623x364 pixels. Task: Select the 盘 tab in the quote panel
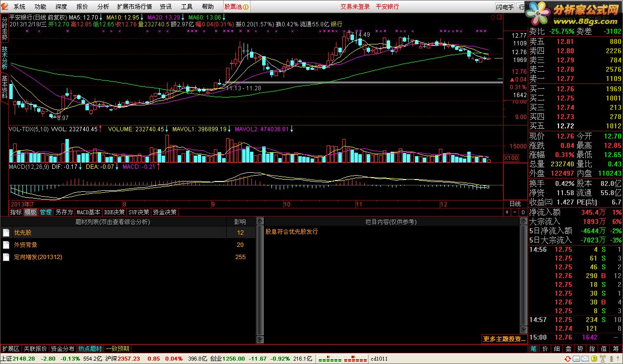pyautogui.click(x=569, y=349)
